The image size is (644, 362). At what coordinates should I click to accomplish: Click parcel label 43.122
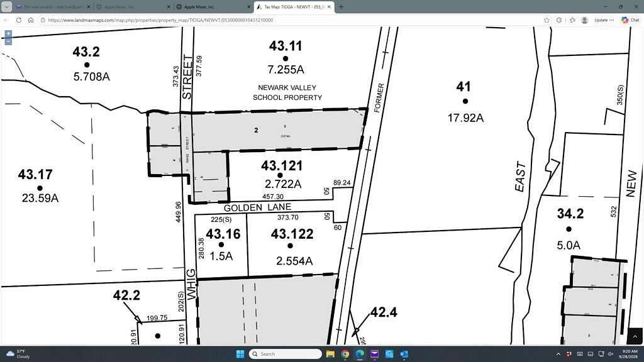[292, 234]
